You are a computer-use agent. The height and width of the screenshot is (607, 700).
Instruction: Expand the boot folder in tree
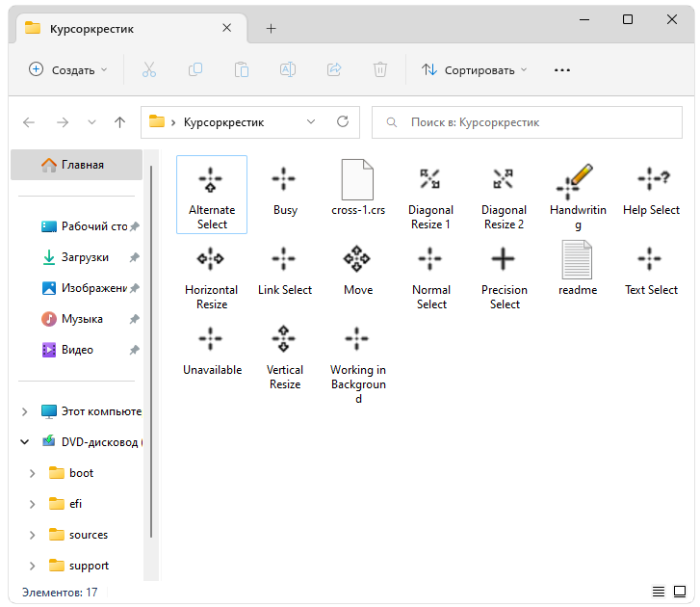click(x=32, y=473)
